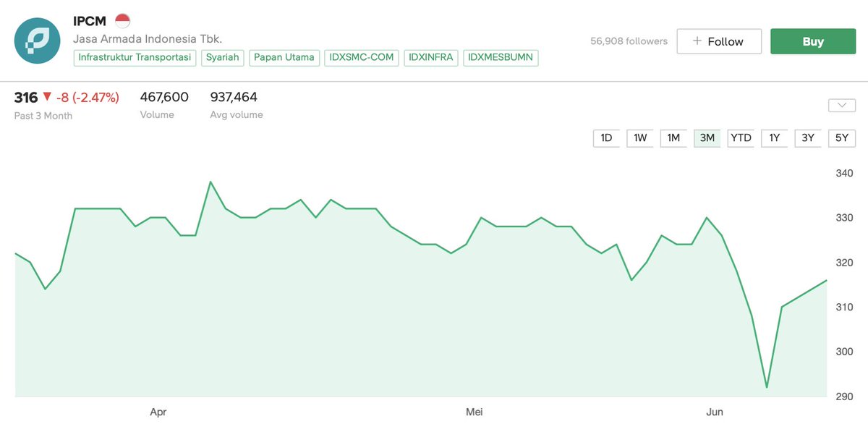Click the red down-triangle price change indicator
Screen dimensions: 868x432
point(47,97)
